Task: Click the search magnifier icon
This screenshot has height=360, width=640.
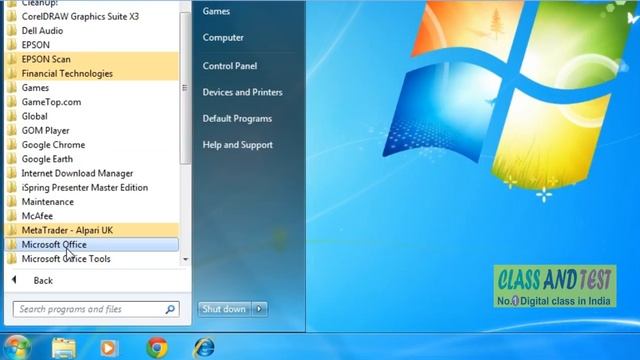Action: coord(170,309)
